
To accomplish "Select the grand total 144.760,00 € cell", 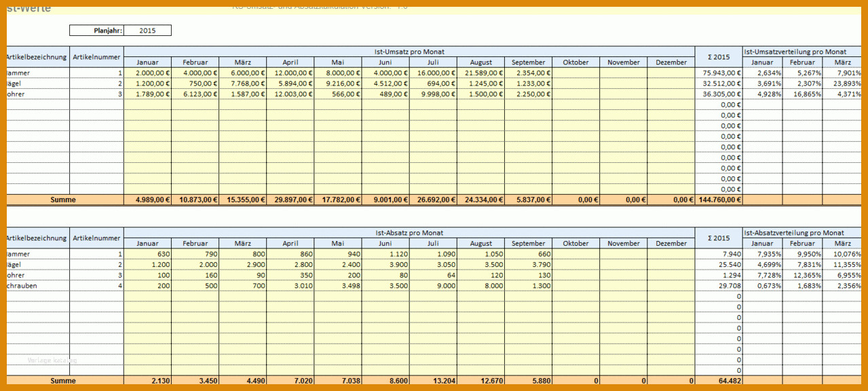I will (719, 200).
